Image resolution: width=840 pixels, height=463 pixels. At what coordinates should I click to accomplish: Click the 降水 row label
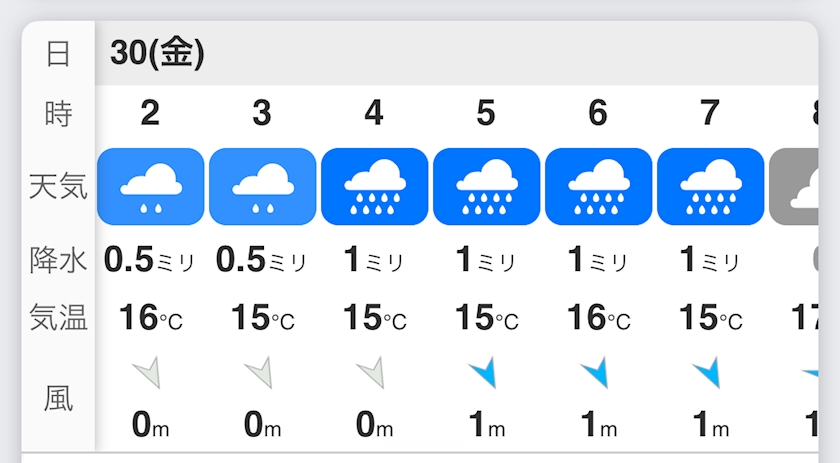point(58,260)
